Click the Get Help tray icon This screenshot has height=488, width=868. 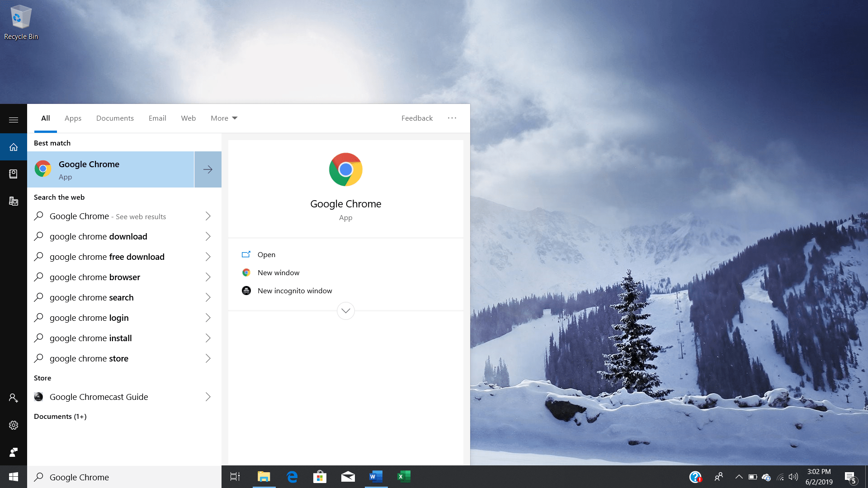point(695,477)
